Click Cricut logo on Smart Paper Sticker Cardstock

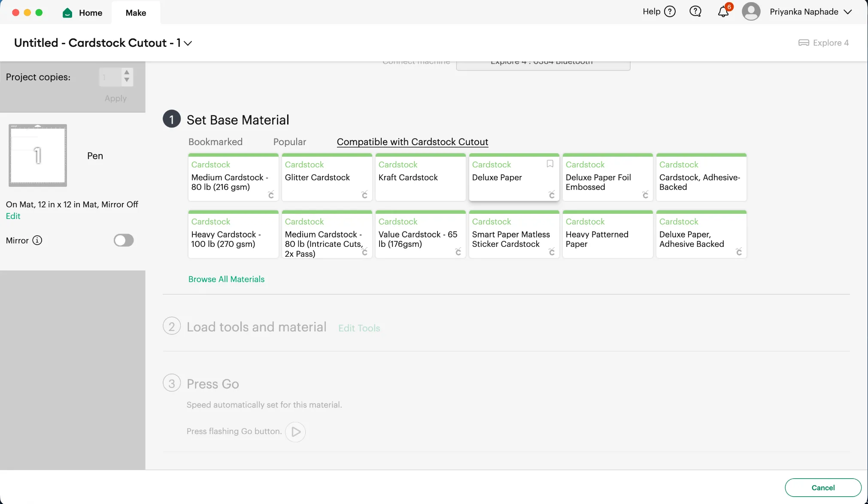pyautogui.click(x=552, y=252)
